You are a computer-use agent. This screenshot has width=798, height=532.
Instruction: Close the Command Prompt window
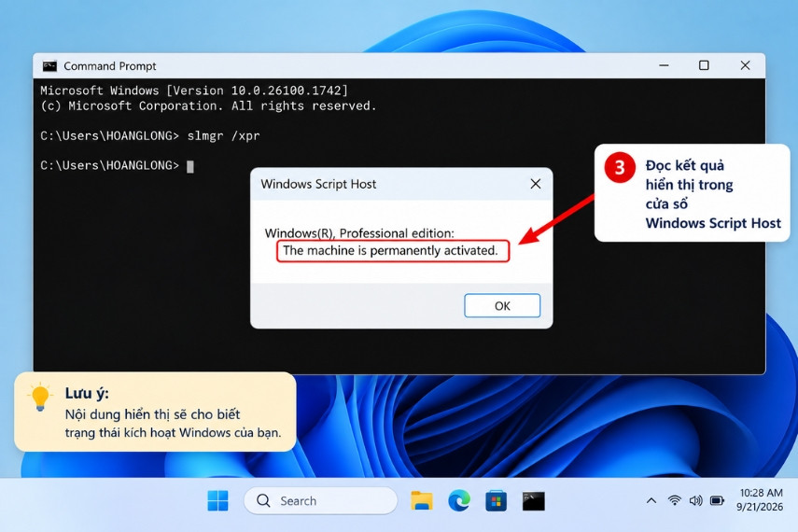(745, 65)
